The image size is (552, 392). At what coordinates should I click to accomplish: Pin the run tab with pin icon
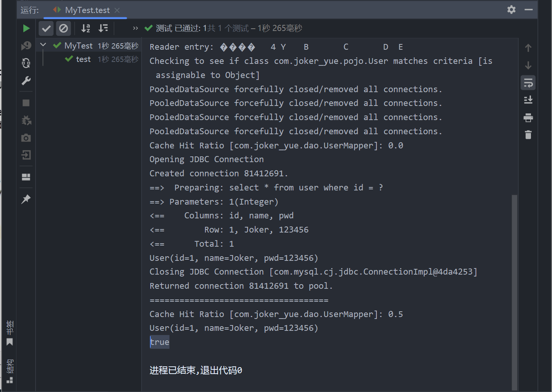26,199
